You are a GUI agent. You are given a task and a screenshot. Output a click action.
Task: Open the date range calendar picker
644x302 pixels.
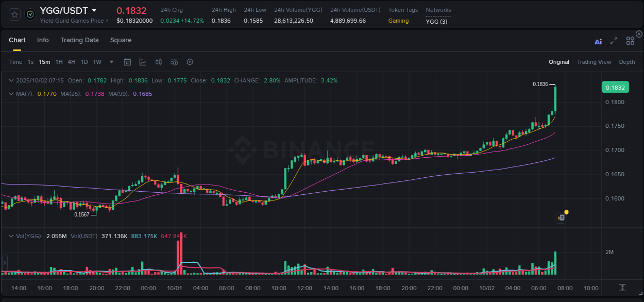(x=127, y=62)
